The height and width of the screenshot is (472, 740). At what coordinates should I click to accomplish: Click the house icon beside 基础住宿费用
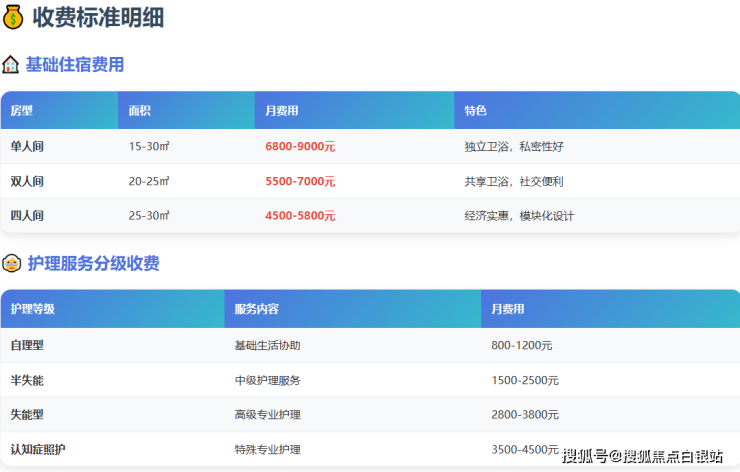pos(11,65)
